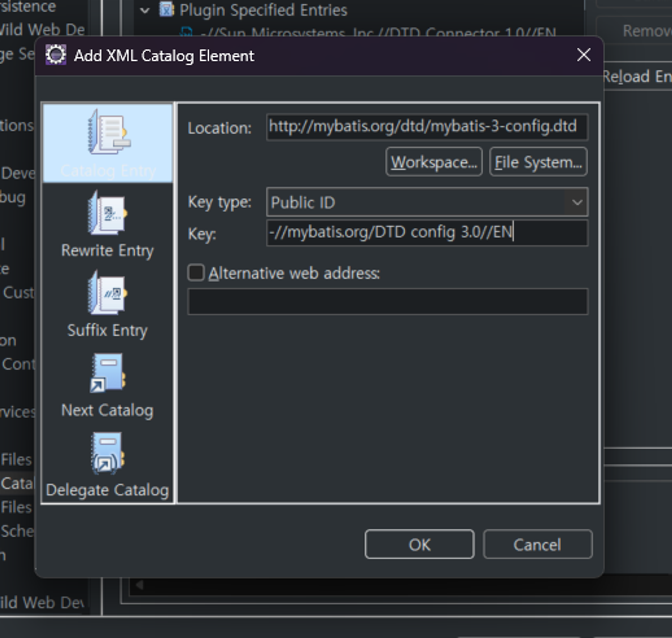672x638 pixels.
Task: Click the Eclipse gear icon in title bar
Action: 56,55
